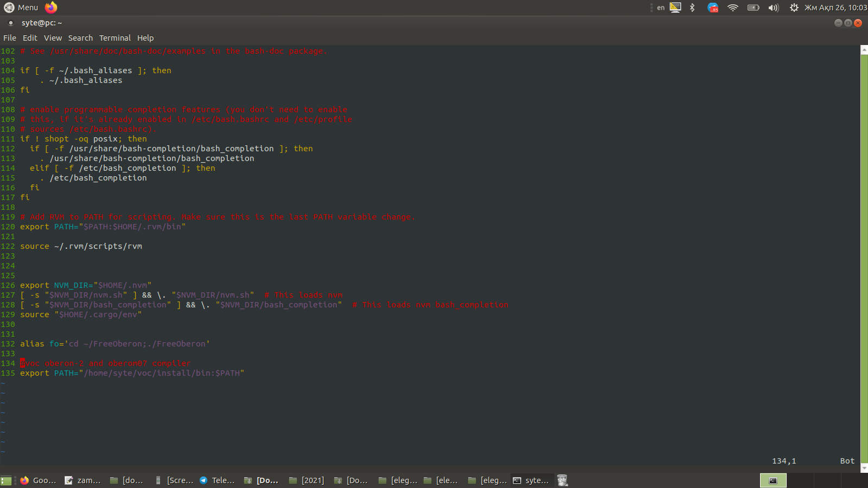Click the show desktop button
Image resolution: width=868 pixels, height=488 pixels.
(x=6, y=480)
